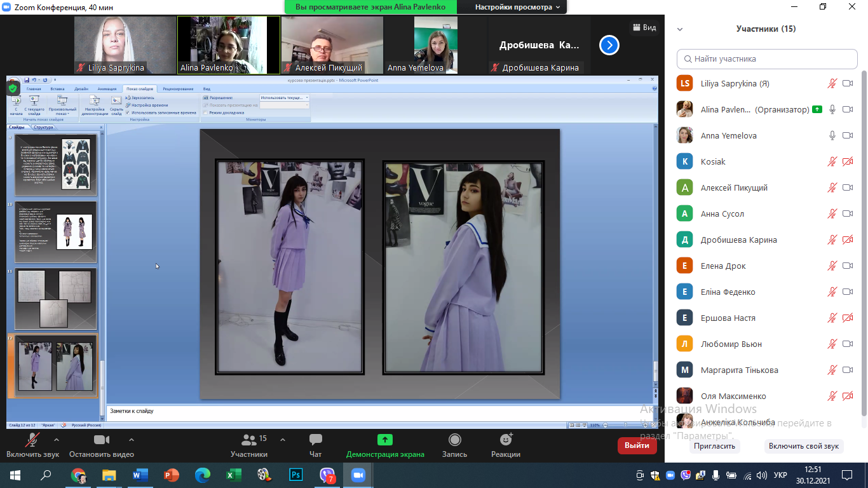This screenshot has height=488, width=868.
Task: Open video options arrow beside Остановить видео
Action: pos(132,440)
